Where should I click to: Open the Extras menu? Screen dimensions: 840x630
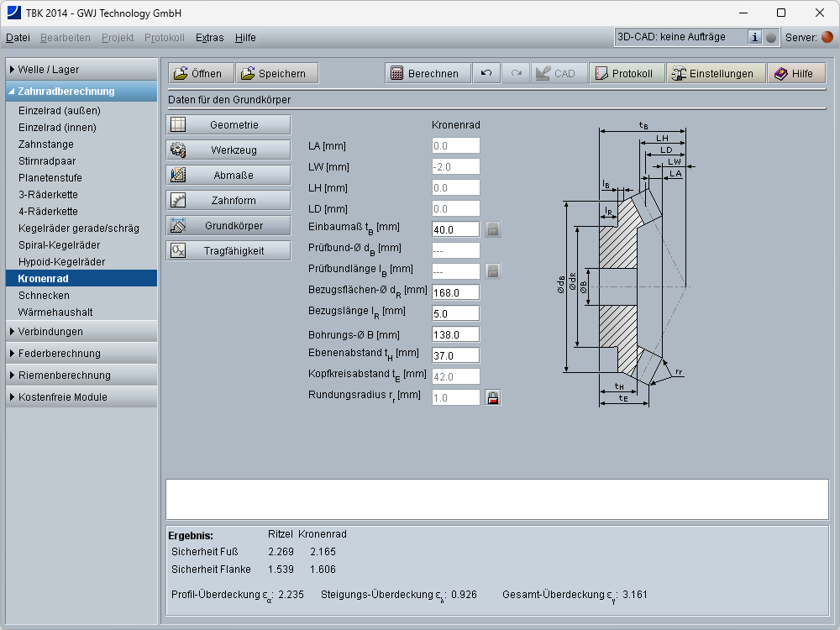(x=209, y=37)
